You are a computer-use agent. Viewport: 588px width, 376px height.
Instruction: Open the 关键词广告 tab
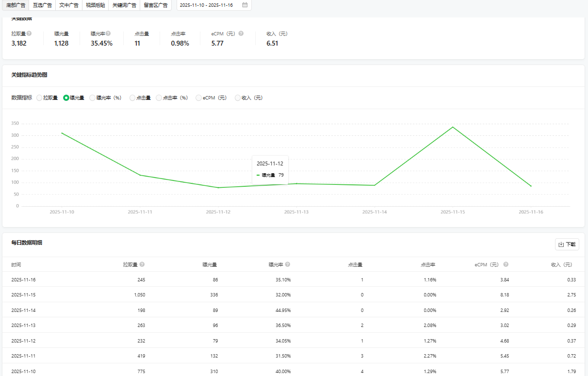tap(124, 5)
